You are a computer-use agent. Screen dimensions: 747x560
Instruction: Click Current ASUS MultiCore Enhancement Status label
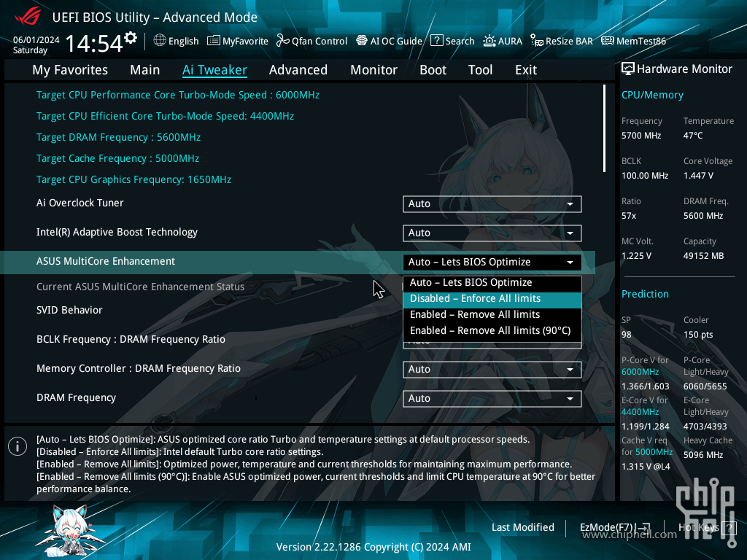tap(141, 287)
